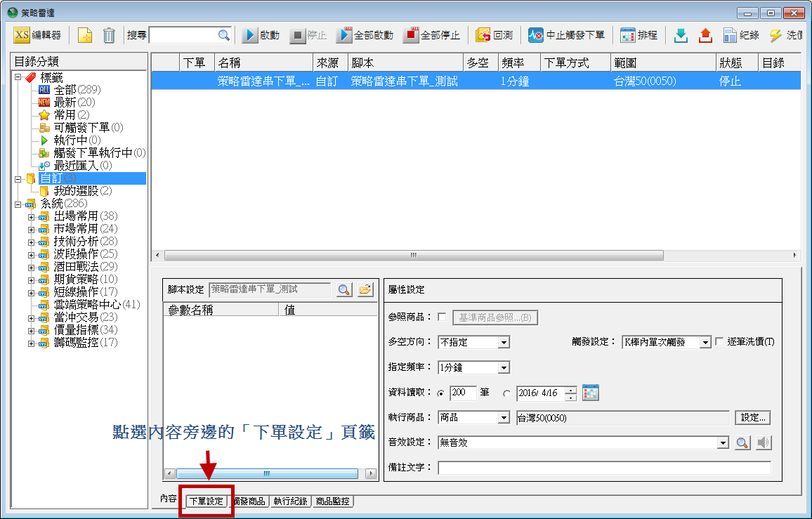Click the sound search magnifier icon
Viewport: 812px width, 519px height.
tap(742, 443)
